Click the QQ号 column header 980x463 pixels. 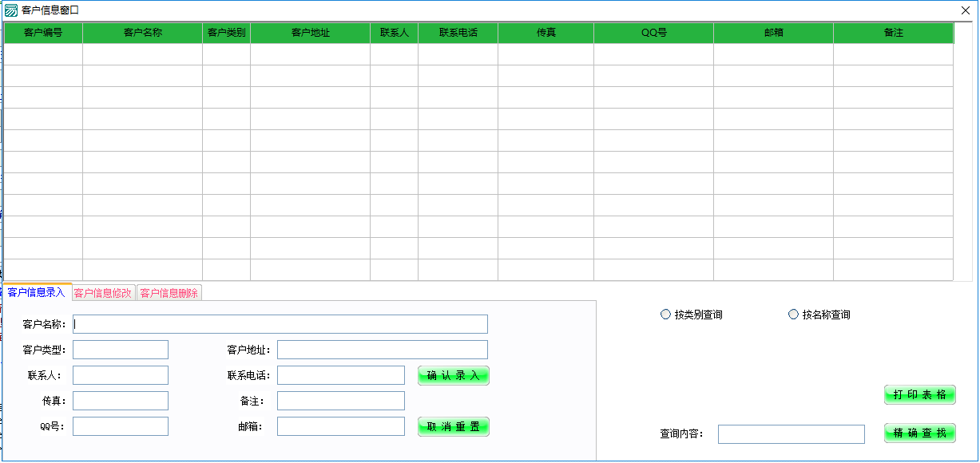[654, 33]
